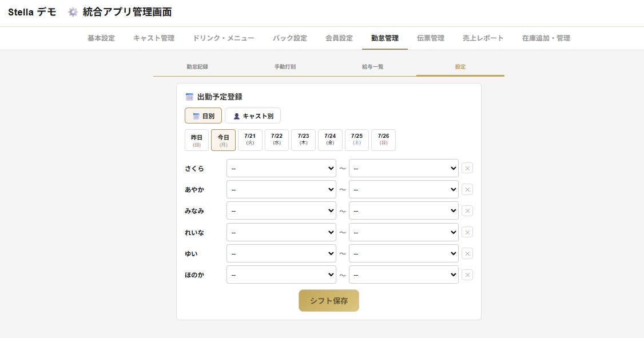This screenshot has width=644, height=338.
Task: Open ほのか's start time dropdown
Action: [281, 275]
